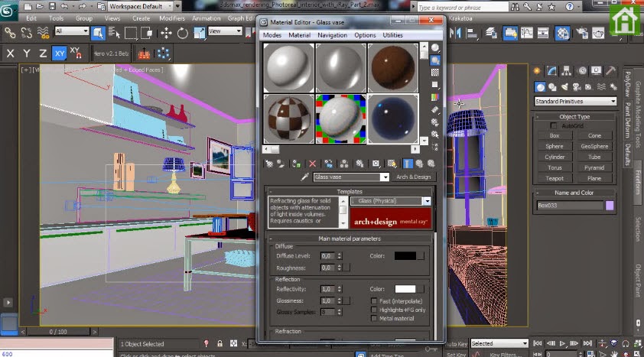Enable AutoGrid checkbox
644x357 pixels.
(554, 126)
